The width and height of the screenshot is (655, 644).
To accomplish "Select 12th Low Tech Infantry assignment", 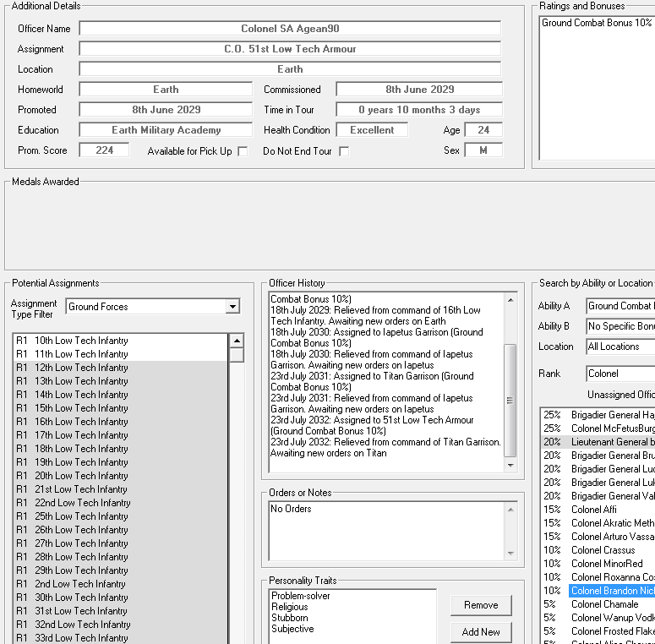I will click(x=121, y=368).
